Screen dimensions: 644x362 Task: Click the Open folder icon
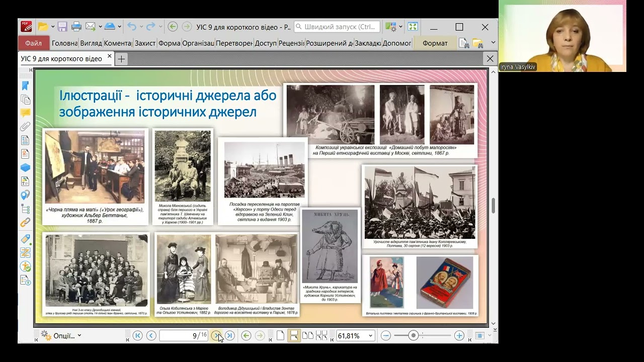[43, 27]
